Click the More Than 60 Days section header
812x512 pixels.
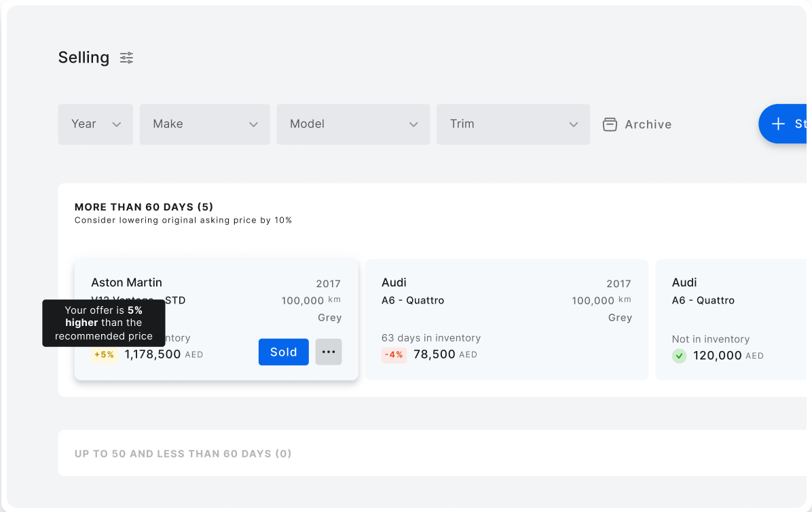(144, 206)
